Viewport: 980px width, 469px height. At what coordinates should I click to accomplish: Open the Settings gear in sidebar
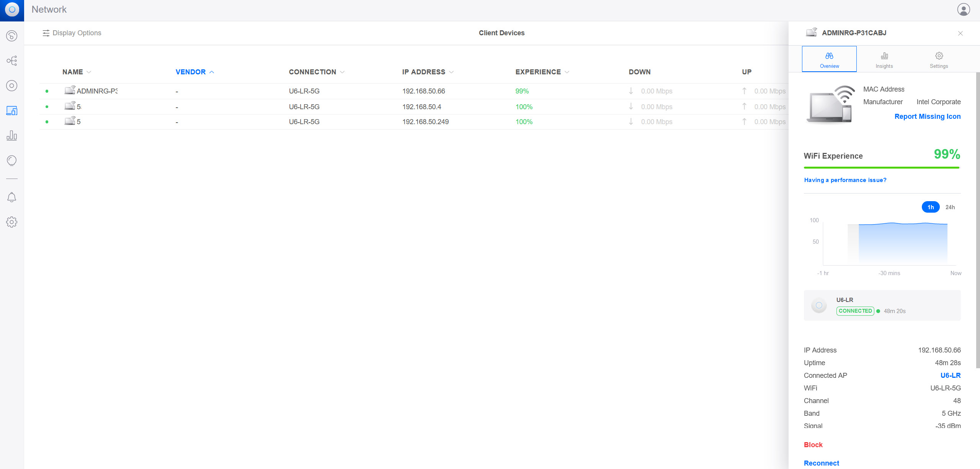[x=12, y=222]
